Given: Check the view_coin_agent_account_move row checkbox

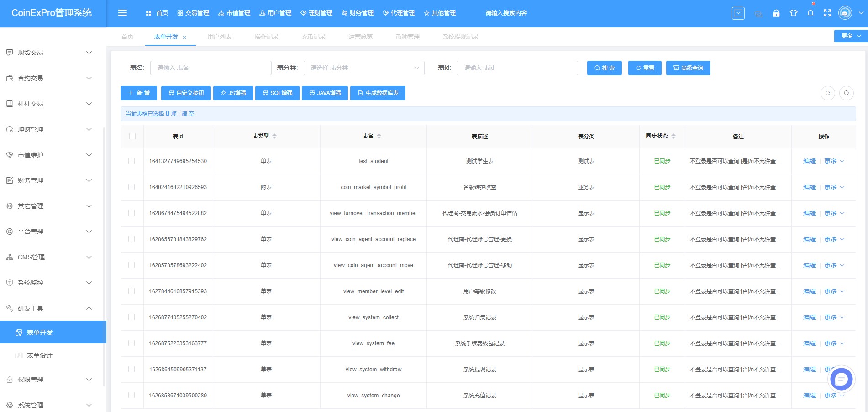Looking at the screenshot, I should (132, 265).
